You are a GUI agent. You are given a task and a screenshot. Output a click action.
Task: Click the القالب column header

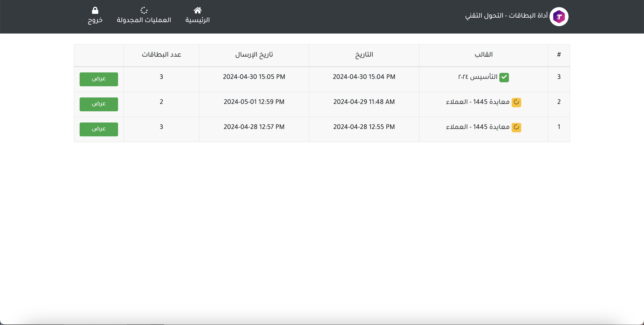click(483, 55)
